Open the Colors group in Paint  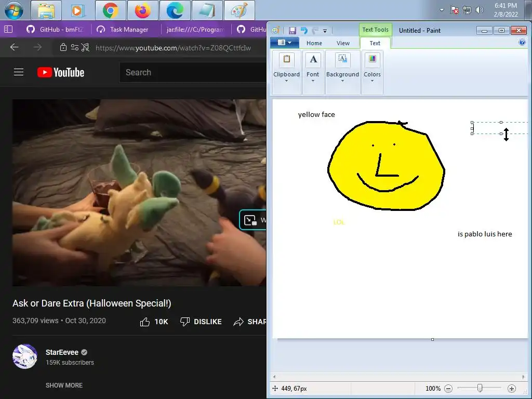tap(372, 72)
